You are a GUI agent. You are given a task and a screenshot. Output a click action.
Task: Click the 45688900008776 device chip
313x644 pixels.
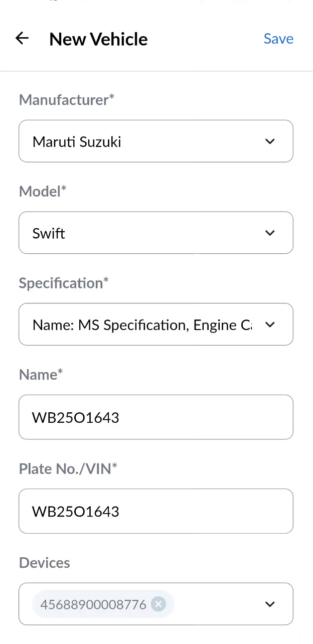(x=93, y=604)
